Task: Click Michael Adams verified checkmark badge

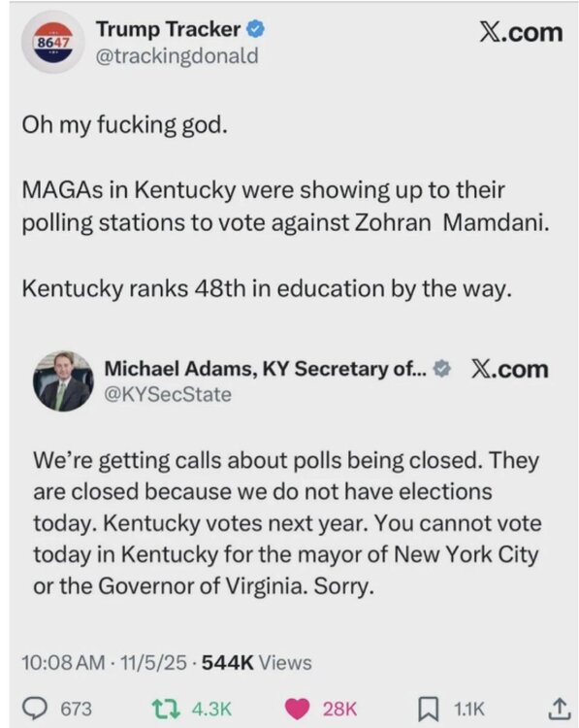Action: pyautogui.click(x=441, y=369)
